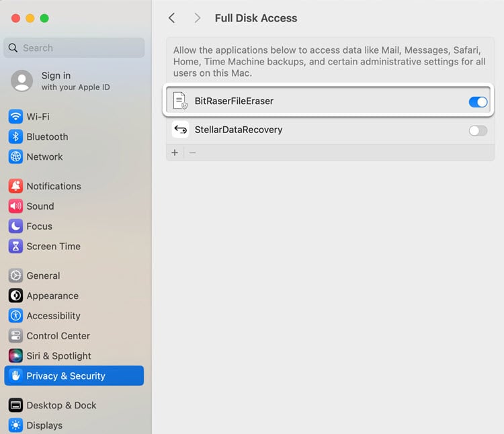Select the StellarDataRecovery app row
Screen dimensions: 504x434
(330, 130)
